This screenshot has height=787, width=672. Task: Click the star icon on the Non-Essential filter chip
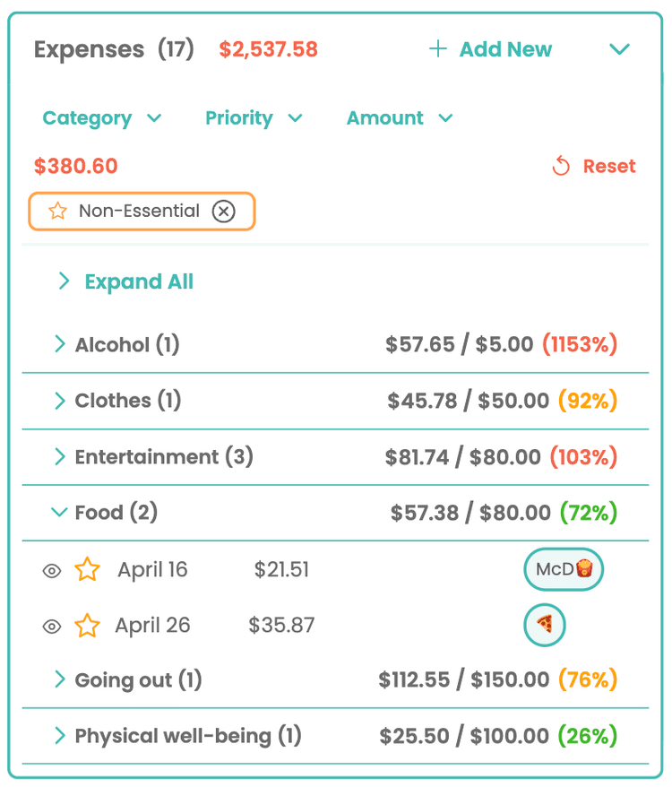[x=57, y=211]
